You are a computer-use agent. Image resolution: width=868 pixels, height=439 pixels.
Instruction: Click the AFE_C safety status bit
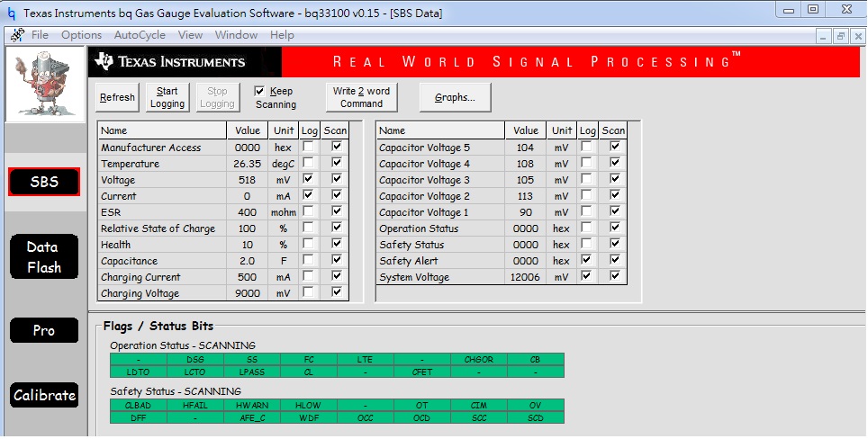click(252, 418)
